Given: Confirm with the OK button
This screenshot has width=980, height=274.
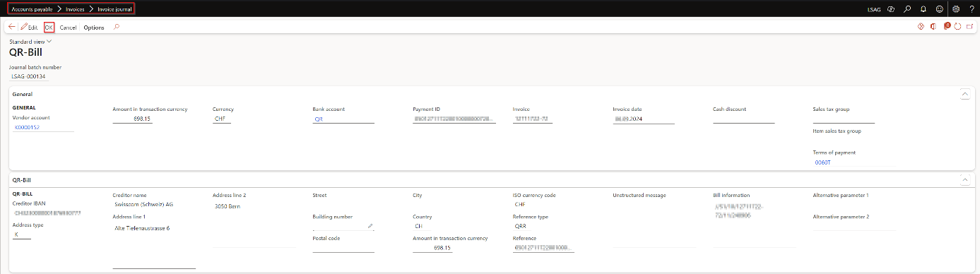Looking at the screenshot, I should click(49, 27).
